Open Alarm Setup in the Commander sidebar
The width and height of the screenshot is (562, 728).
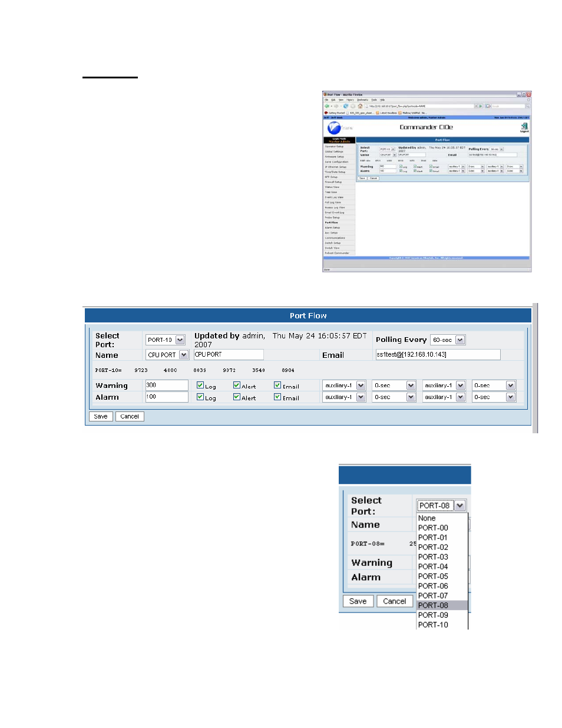click(332, 228)
